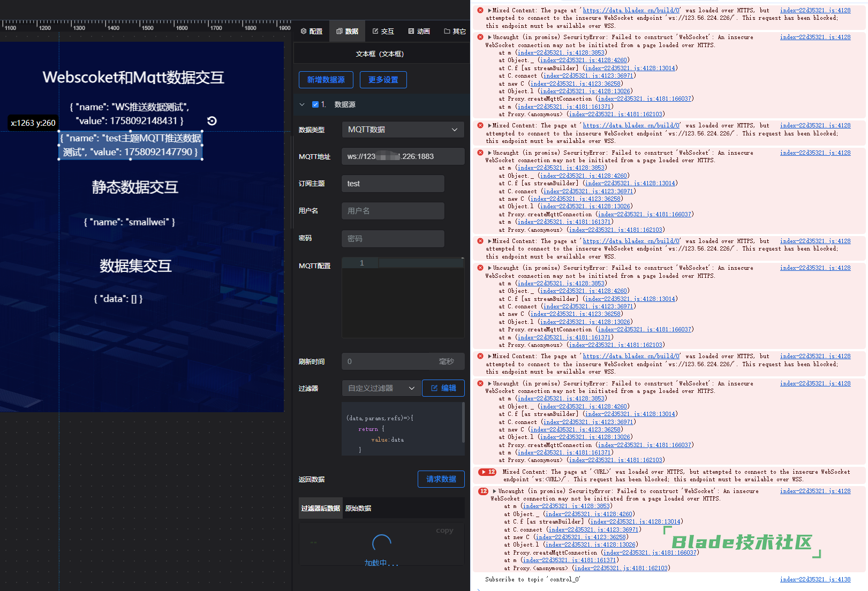Click the gear icon on the 配置 tab
The width and height of the screenshot is (868, 591).
(x=304, y=32)
